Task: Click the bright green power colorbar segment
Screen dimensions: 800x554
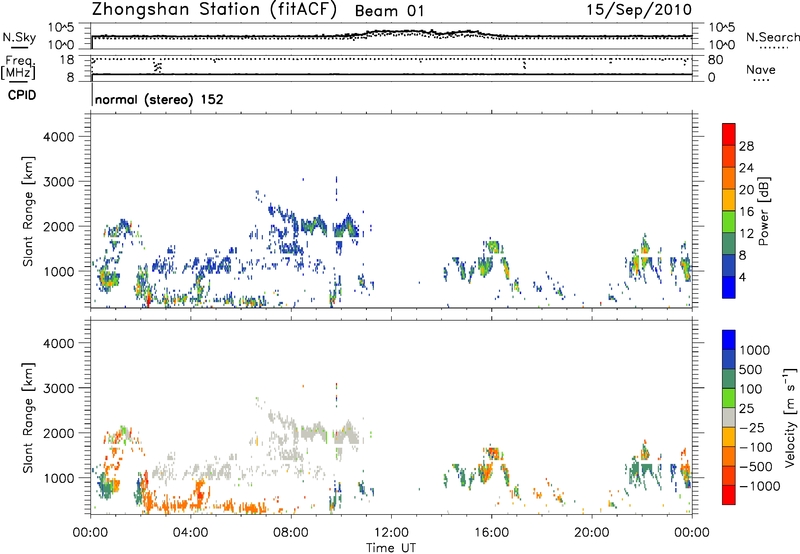Action: click(x=729, y=221)
